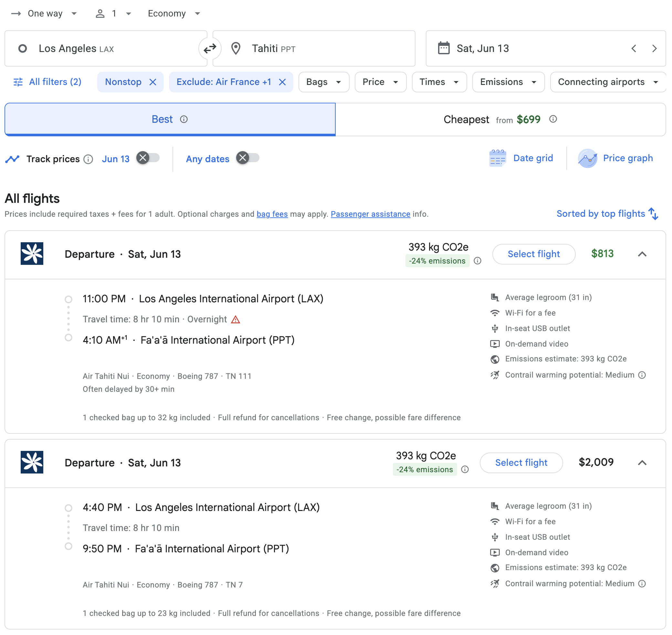Click the Track prices trend icon
The height and width of the screenshot is (635, 672).
12,159
